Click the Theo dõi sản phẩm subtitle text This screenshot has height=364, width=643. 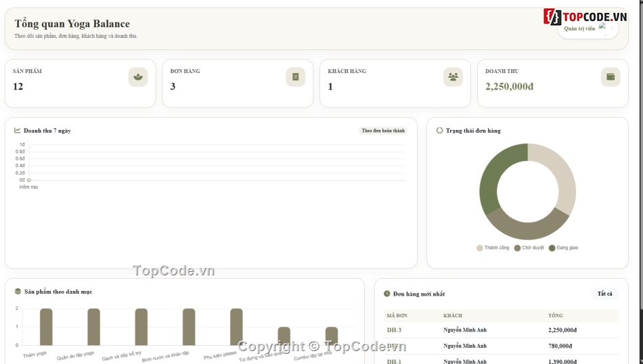pos(76,36)
